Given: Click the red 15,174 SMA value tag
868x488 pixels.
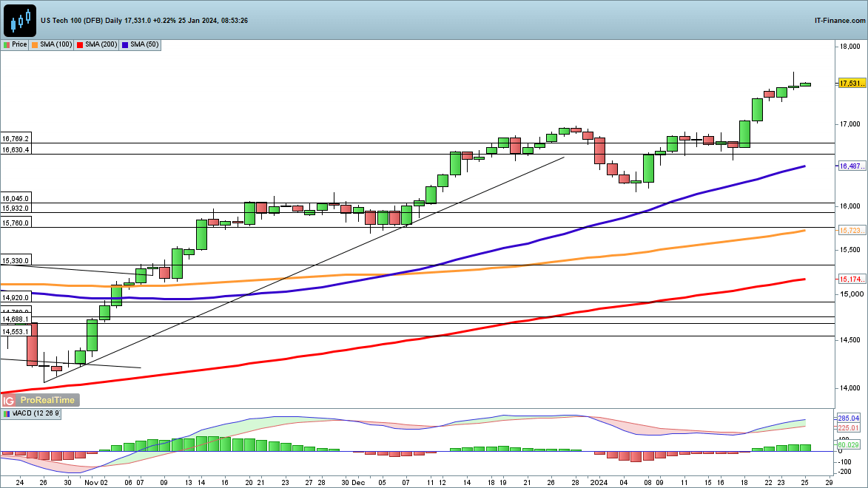Looking at the screenshot, I should pos(851,279).
